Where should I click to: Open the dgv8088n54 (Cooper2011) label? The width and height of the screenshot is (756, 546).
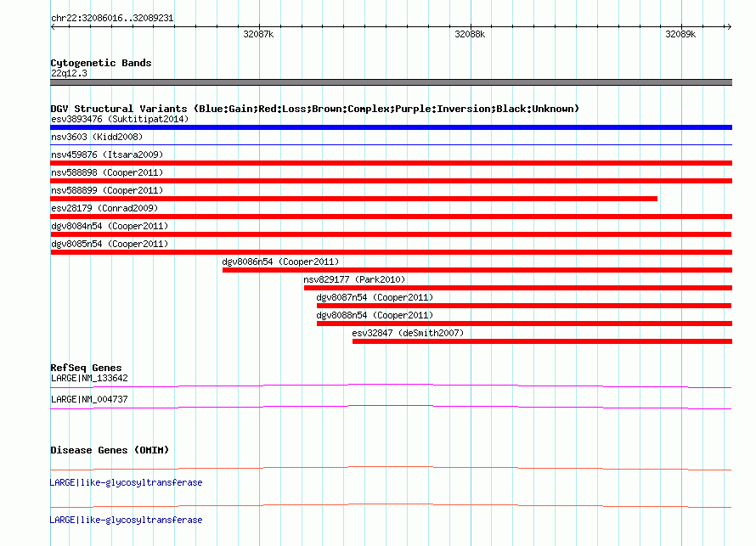pos(375,315)
